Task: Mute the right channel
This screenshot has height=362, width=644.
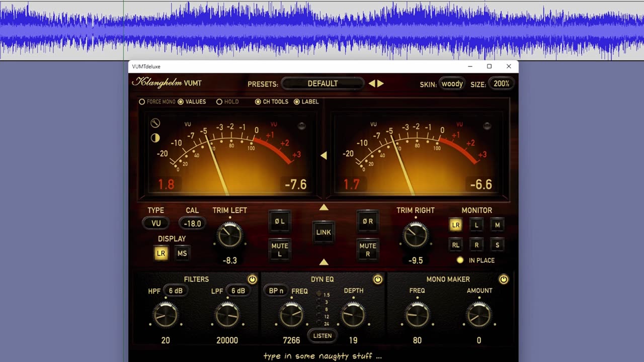Action: click(x=367, y=250)
